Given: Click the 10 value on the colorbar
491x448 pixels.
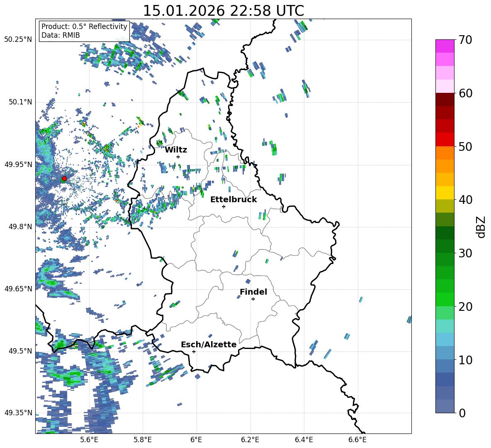Looking at the screenshot, I should point(465,360).
